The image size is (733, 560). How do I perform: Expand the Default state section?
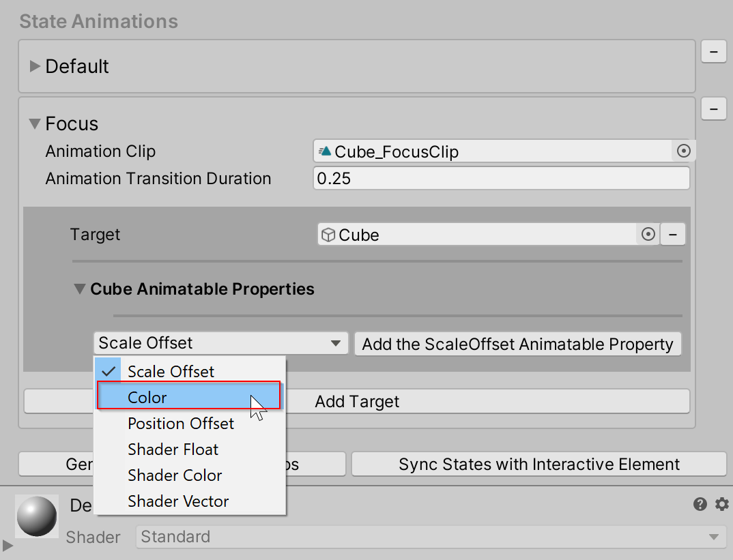(34, 66)
